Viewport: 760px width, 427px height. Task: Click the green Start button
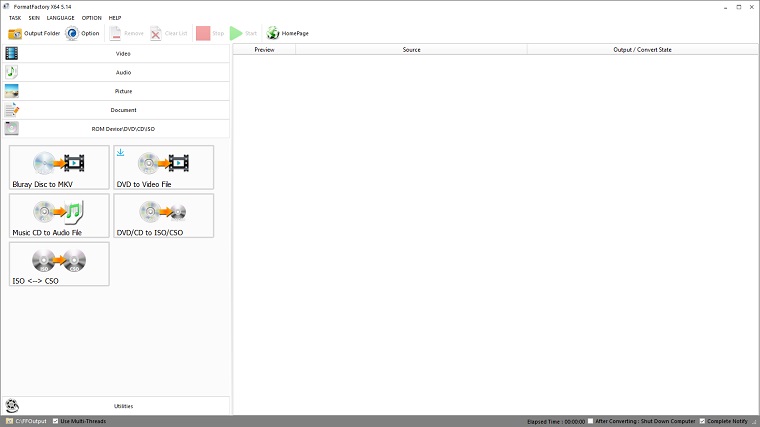(x=243, y=33)
